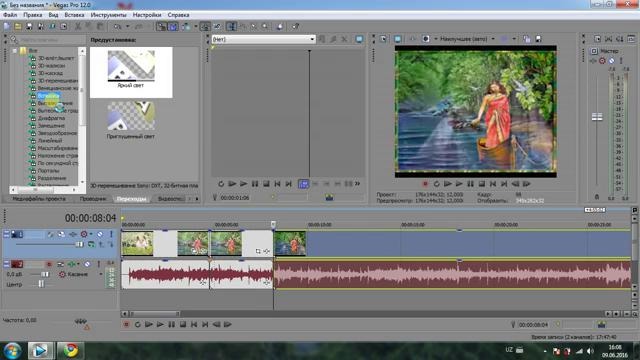The image size is (640, 360).
Task: Adjust the audio track pan slider
Action: coord(41,284)
